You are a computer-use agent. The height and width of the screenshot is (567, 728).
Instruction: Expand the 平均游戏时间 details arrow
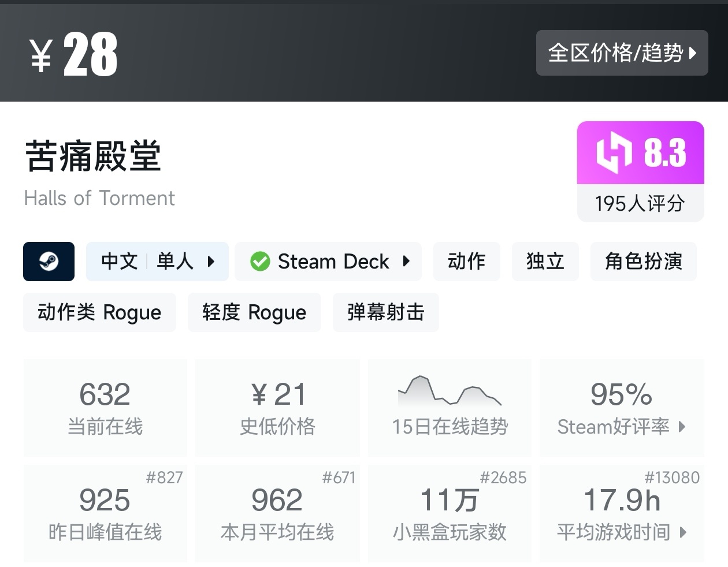pos(683,532)
